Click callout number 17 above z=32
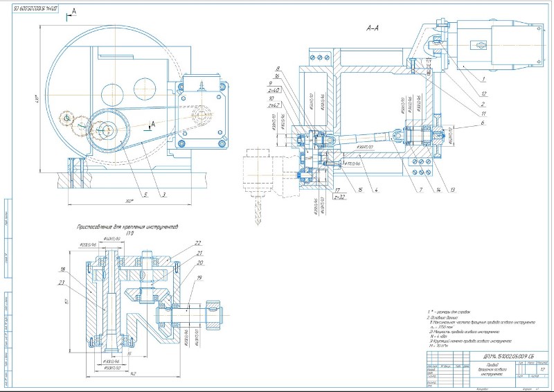This screenshot has width=554, height=392. click(337, 190)
